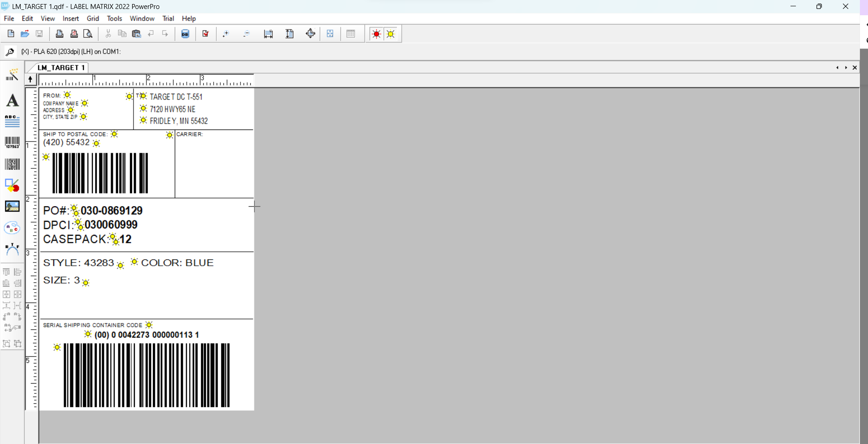Open printer settings from the PLA 620 status bar

click(x=10, y=52)
